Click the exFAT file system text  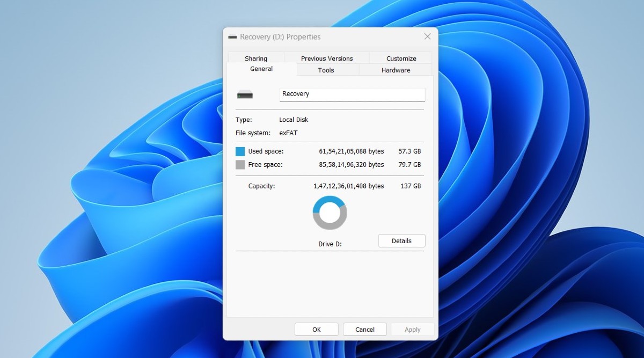point(288,133)
